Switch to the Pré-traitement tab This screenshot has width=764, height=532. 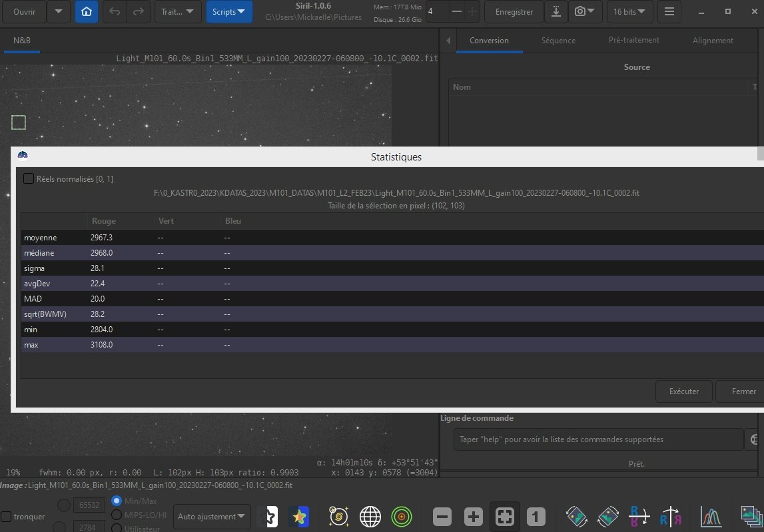click(x=634, y=40)
